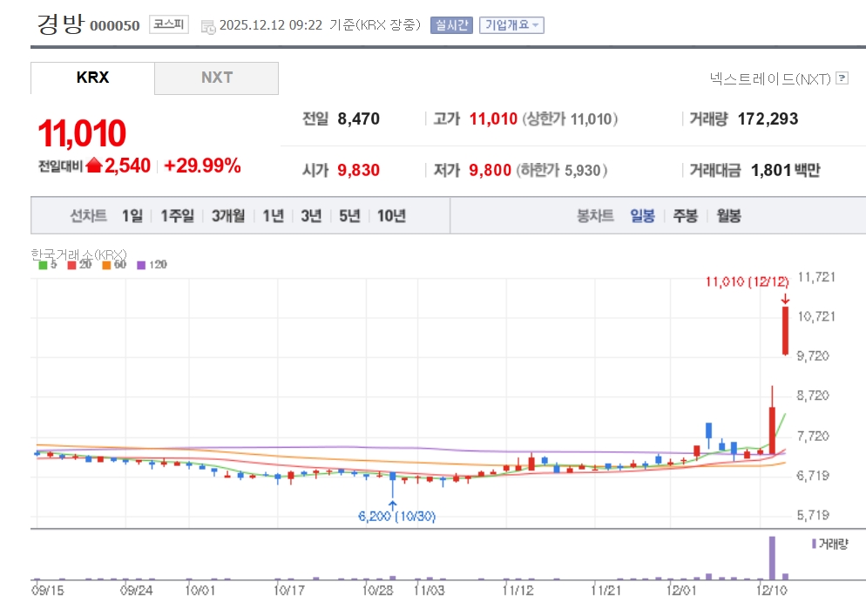Click the 코스피 market badge

(168, 24)
